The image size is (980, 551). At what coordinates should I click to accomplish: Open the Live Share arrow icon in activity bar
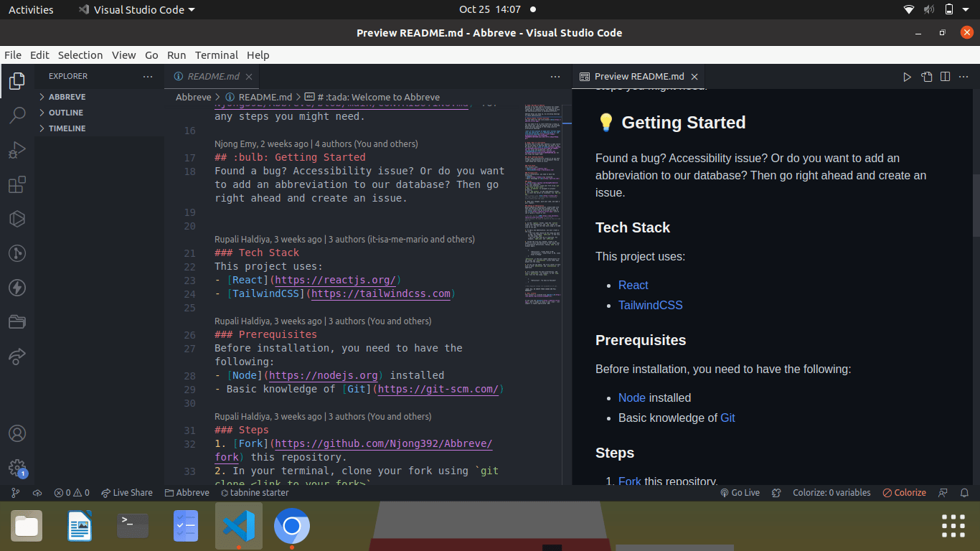click(17, 356)
